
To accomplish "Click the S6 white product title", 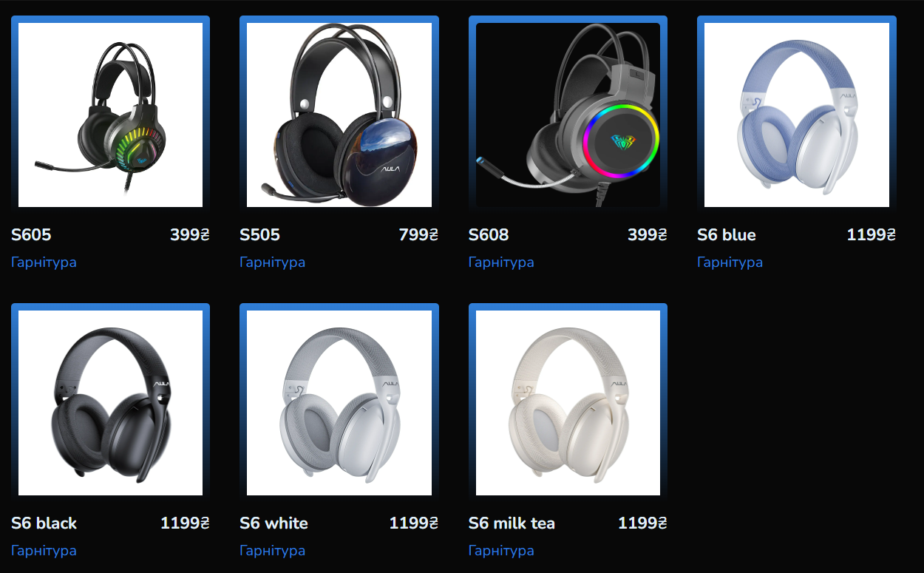I will coord(274,523).
